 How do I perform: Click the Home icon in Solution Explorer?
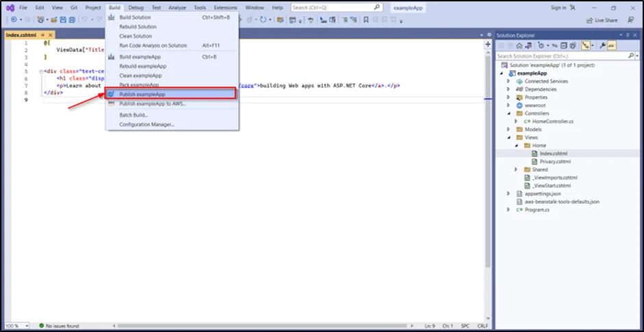(x=520, y=45)
